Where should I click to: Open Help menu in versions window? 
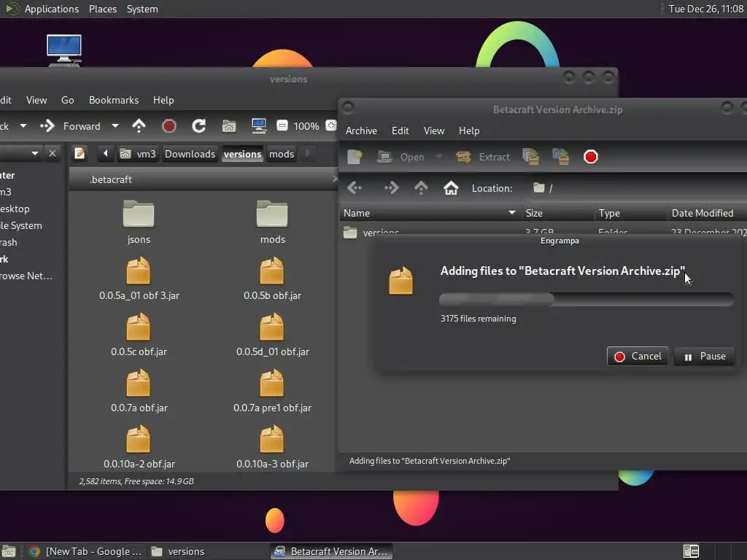(x=163, y=101)
